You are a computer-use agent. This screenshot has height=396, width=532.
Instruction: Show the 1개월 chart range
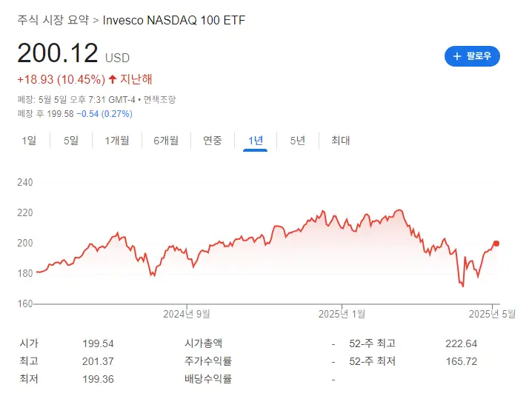(117, 141)
